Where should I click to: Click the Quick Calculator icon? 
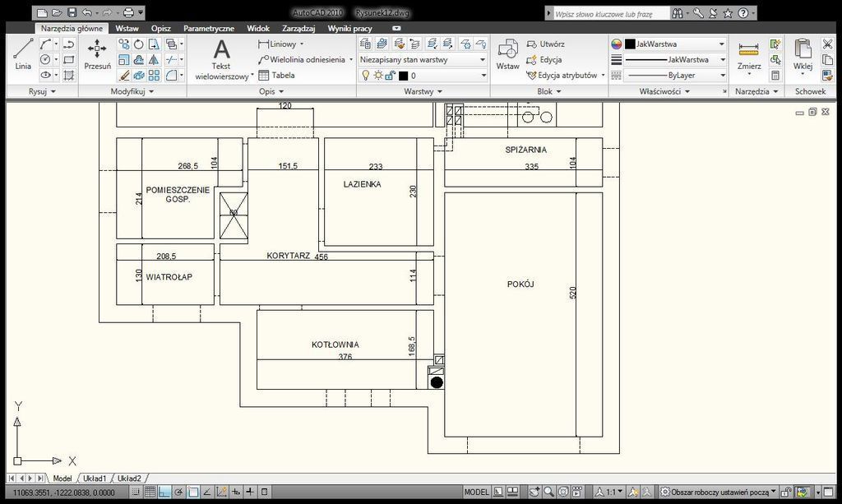(x=775, y=75)
